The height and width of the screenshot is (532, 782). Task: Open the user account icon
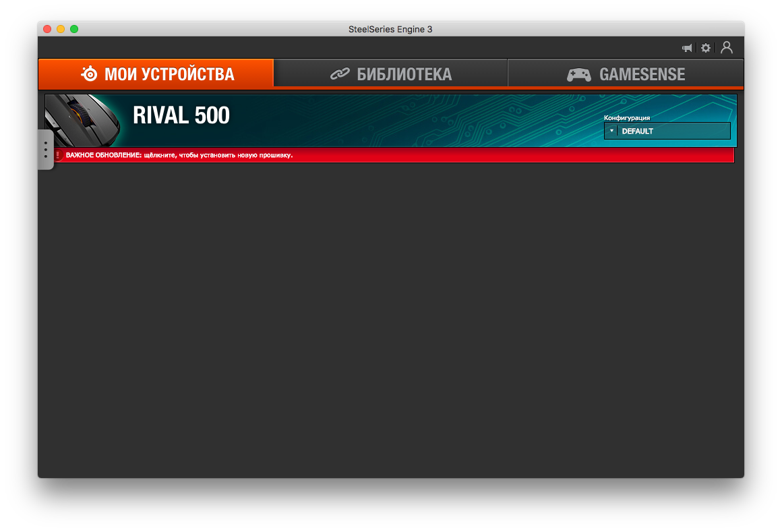[x=727, y=47]
